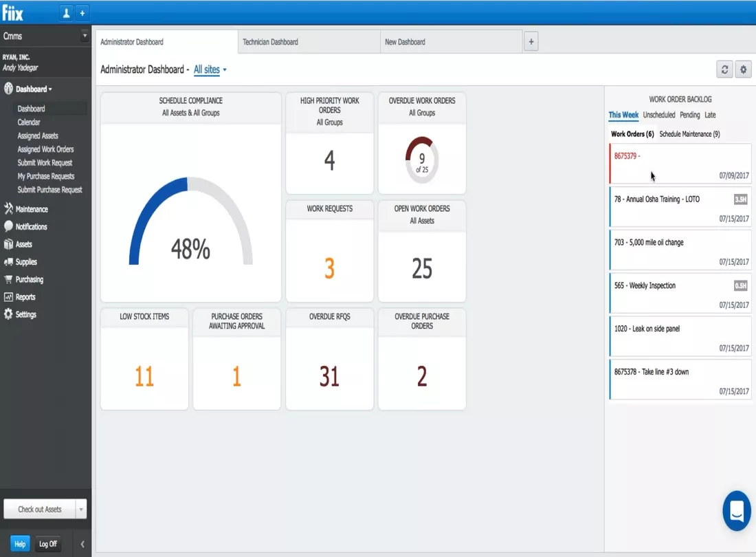The width and height of the screenshot is (756, 557).
Task: Click the refresh dashboard icon
Action: (x=724, y=69)
